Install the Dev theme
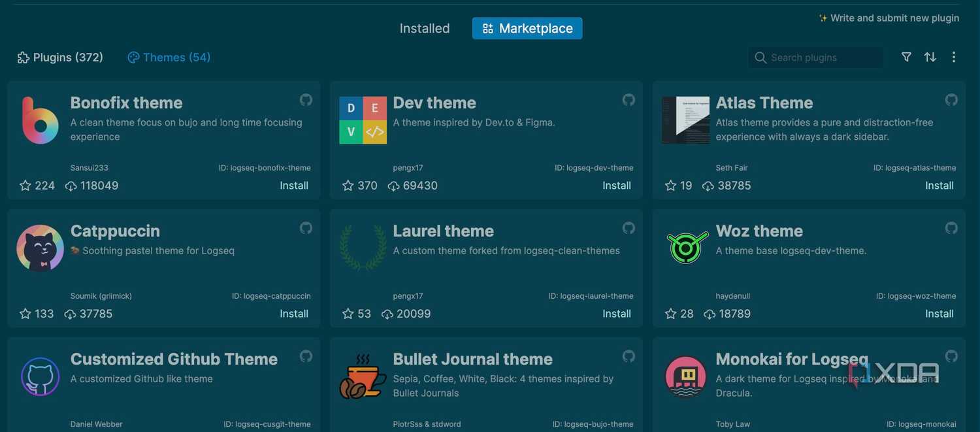 click(x=617, y=186)
